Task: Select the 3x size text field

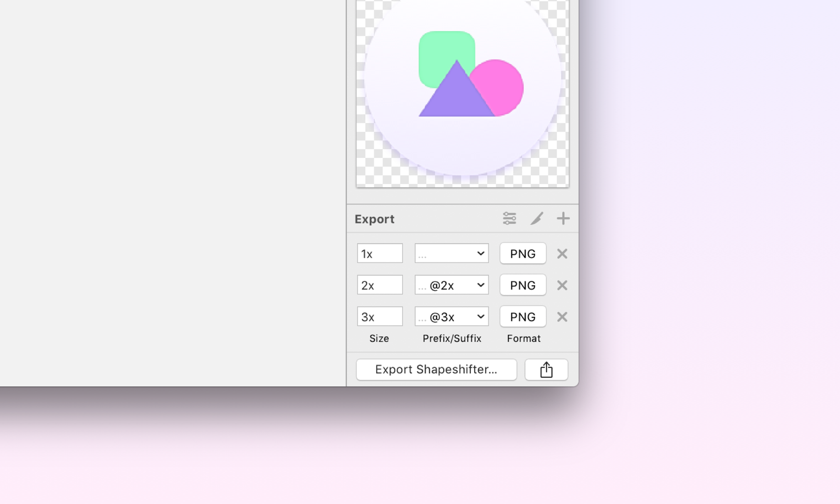Action: [380, 317]
